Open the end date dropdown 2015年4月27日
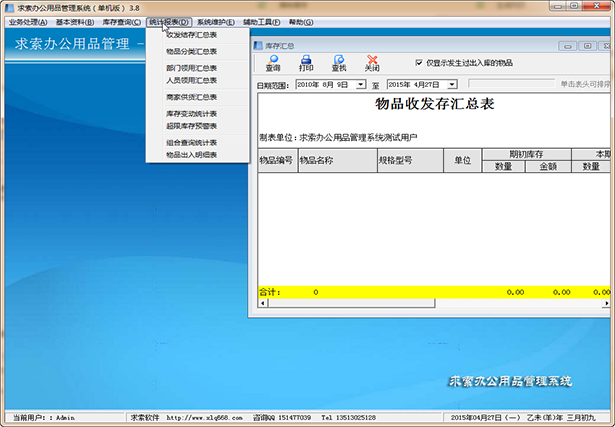 click(x=452, y=84)
